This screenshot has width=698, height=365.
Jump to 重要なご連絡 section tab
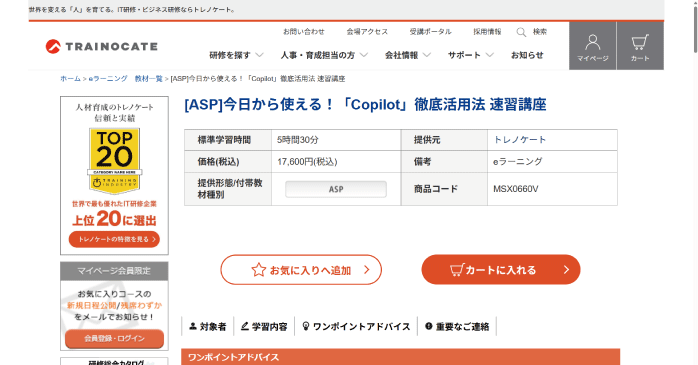[457, 327]
